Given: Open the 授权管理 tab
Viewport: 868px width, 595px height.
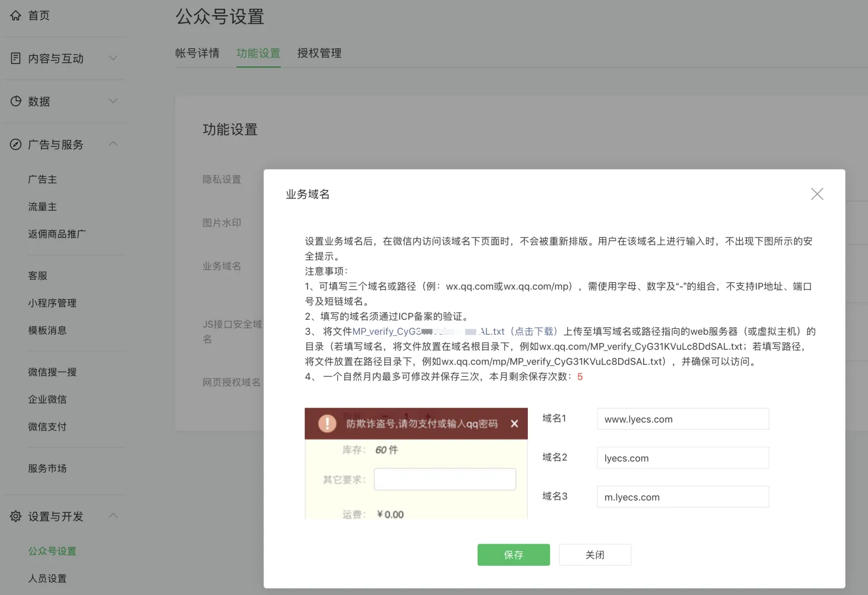Looking at the screenshot, I should pos(319,54).
